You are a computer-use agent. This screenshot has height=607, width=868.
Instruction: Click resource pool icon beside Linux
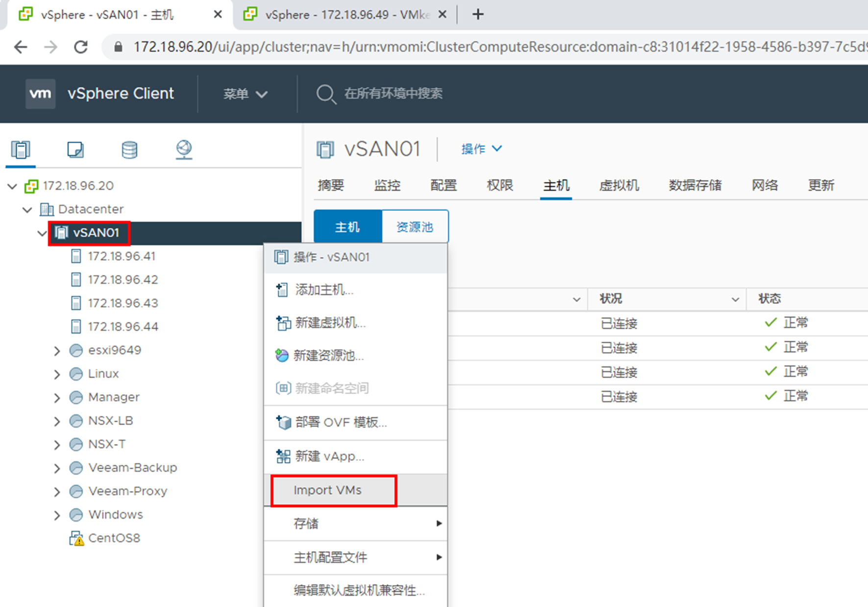tap(76, 374)
